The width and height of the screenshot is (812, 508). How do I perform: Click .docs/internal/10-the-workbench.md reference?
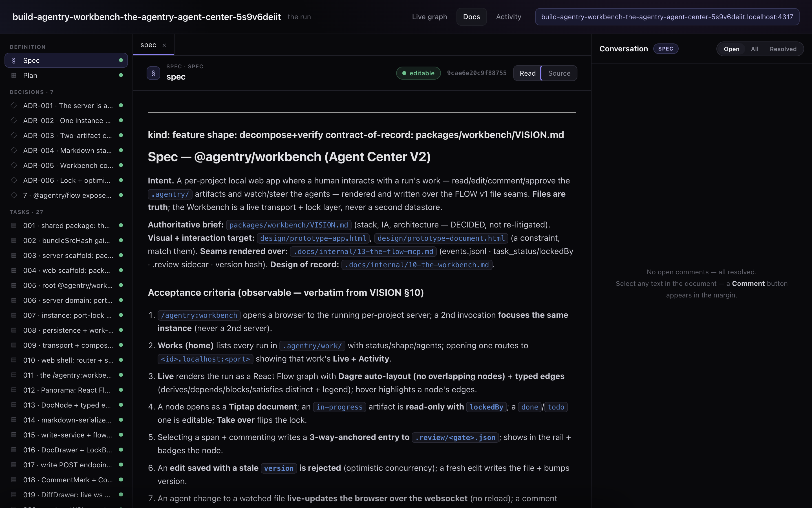416,265
